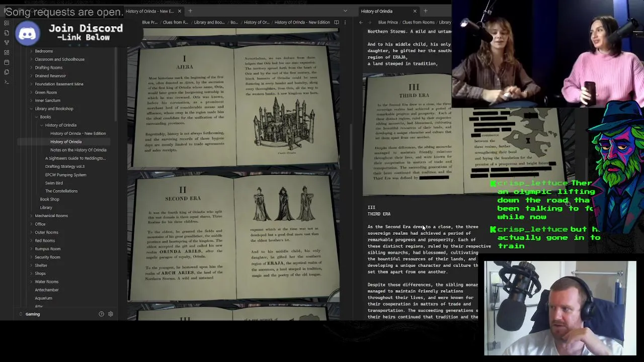The image size is (644, 362).
Task: Open the Aquarium note
Action: [44, 298]
